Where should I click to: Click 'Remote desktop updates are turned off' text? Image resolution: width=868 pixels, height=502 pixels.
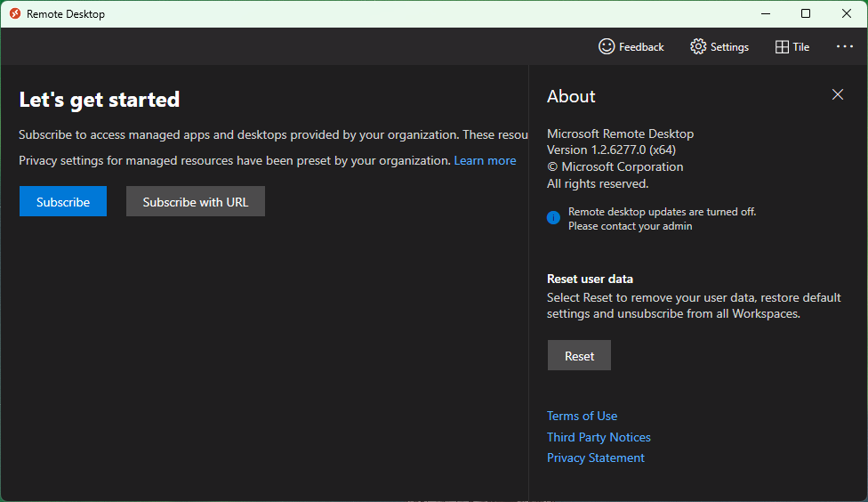pyautogui.click(x=662, y=212)
